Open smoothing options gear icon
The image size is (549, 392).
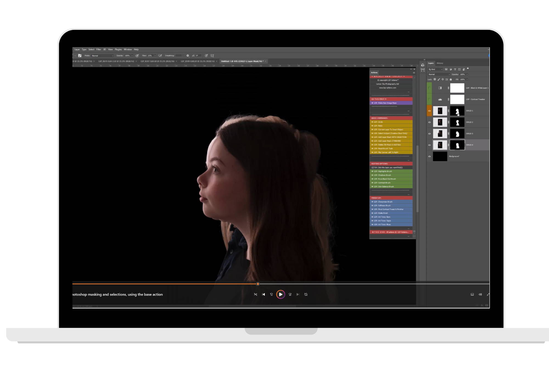[x=188, y=56]
